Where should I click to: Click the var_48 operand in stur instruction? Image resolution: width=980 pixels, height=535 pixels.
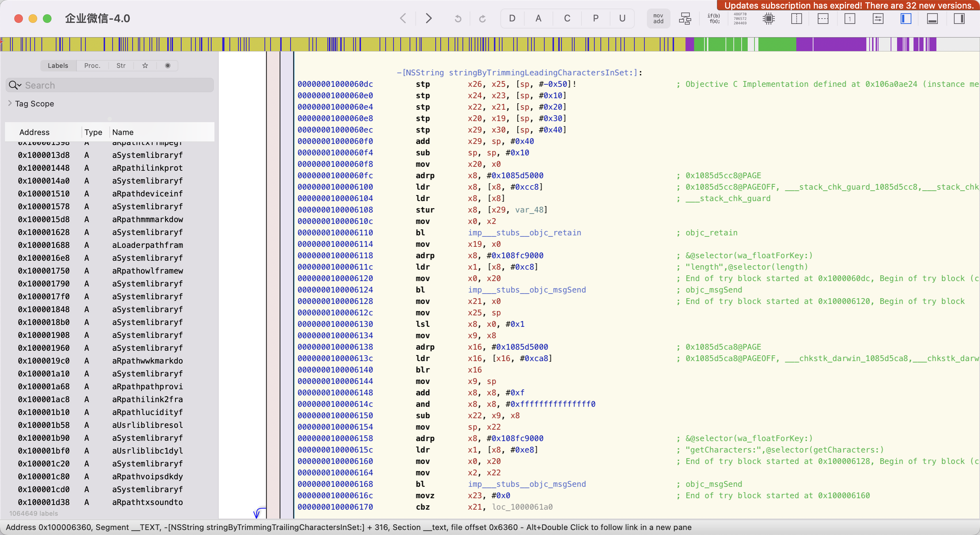pos(529,210)
